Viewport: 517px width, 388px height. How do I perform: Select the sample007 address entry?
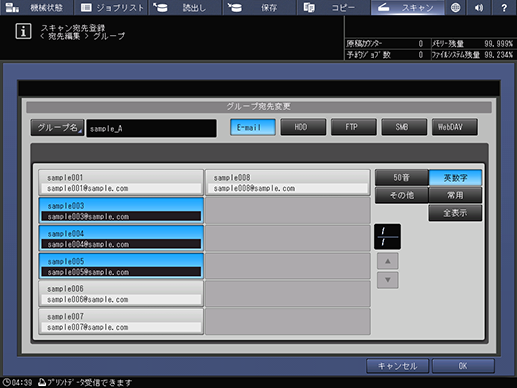121,321
